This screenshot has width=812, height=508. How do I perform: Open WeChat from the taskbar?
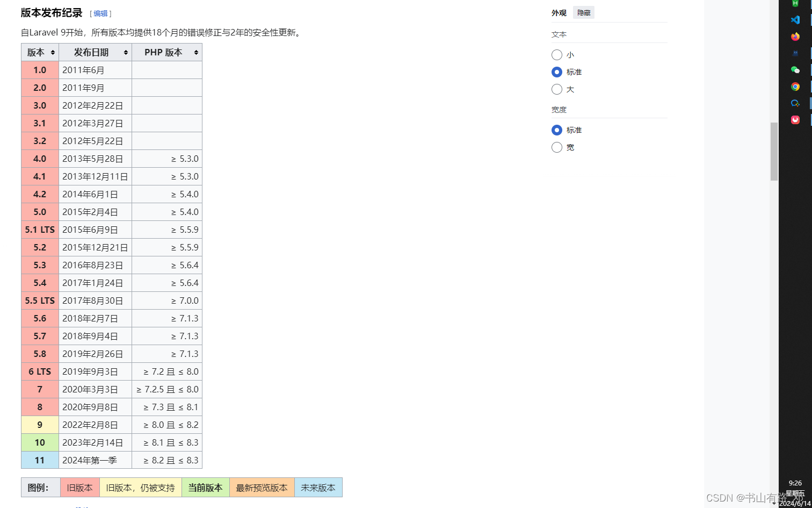(795, 70)
